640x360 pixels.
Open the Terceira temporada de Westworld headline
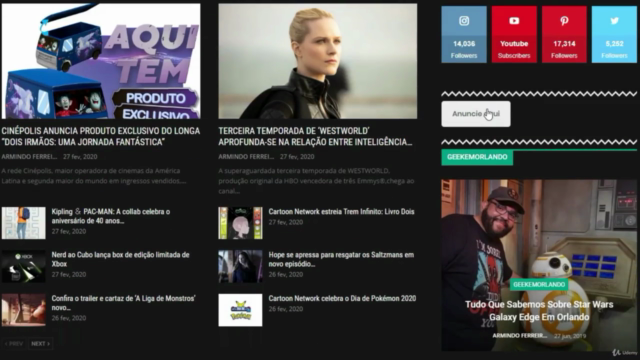[x=315, y=136]
